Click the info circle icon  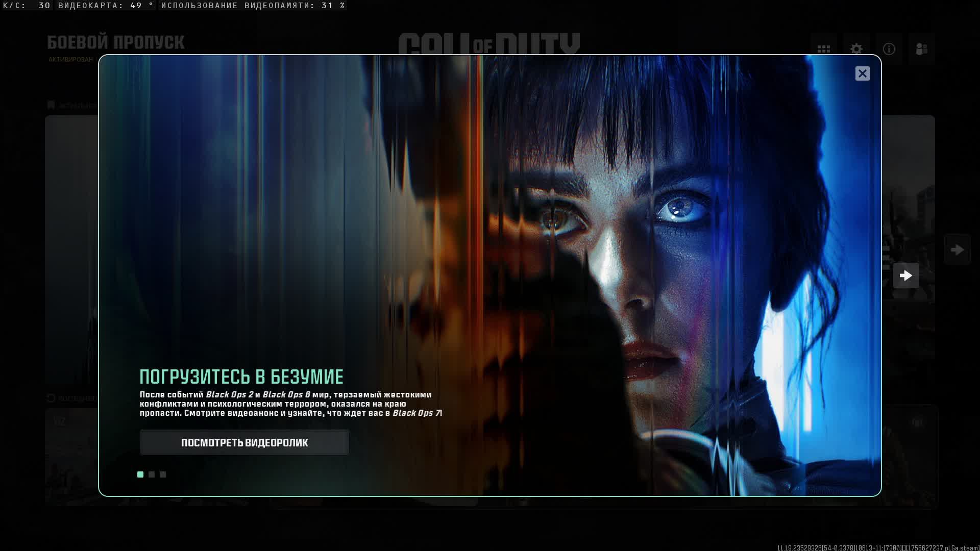click(x=889, y=49)
